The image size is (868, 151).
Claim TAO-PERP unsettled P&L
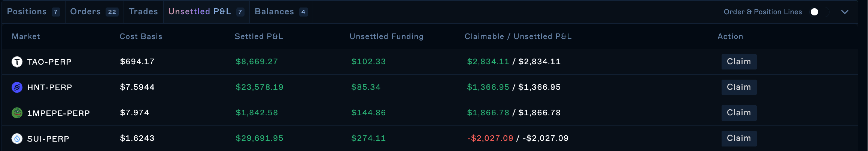coord(739,62)
